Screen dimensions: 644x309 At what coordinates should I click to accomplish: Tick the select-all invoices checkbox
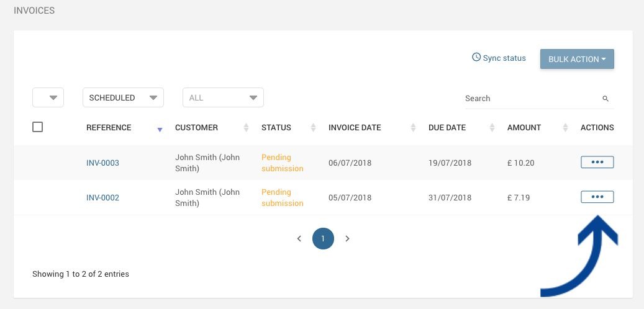point(37,127)
